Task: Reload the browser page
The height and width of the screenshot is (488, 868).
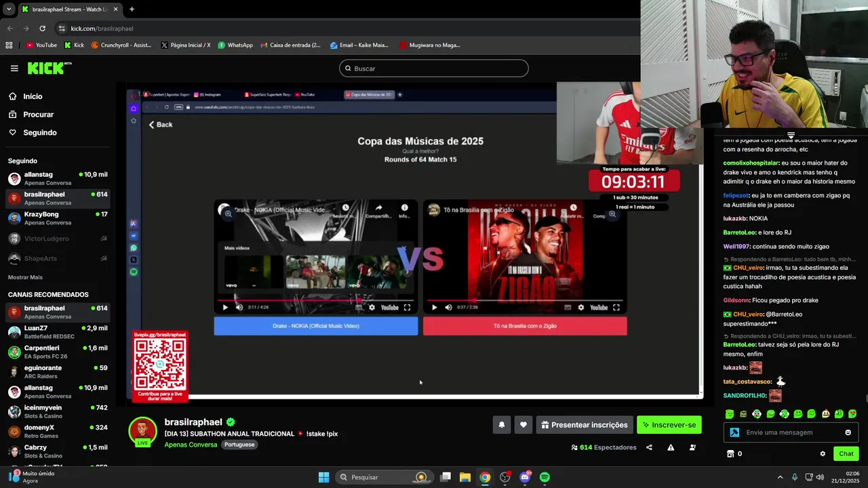Action: [42, 28]
